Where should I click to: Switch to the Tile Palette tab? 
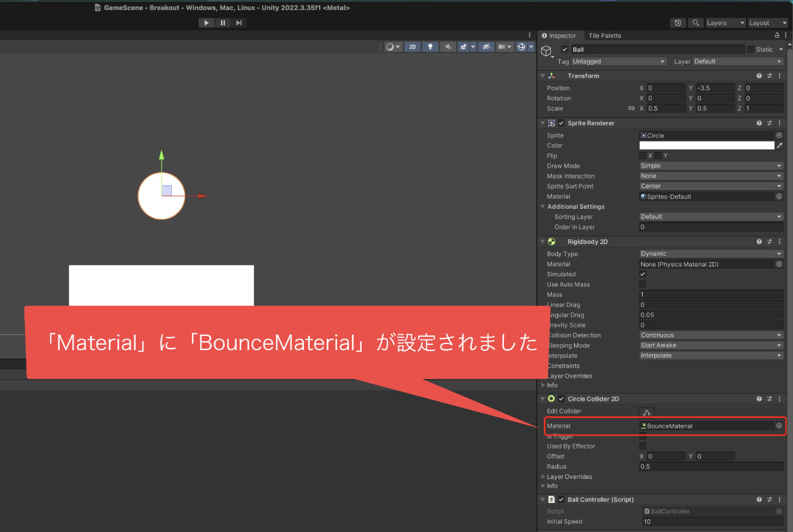tap(605, 35)
